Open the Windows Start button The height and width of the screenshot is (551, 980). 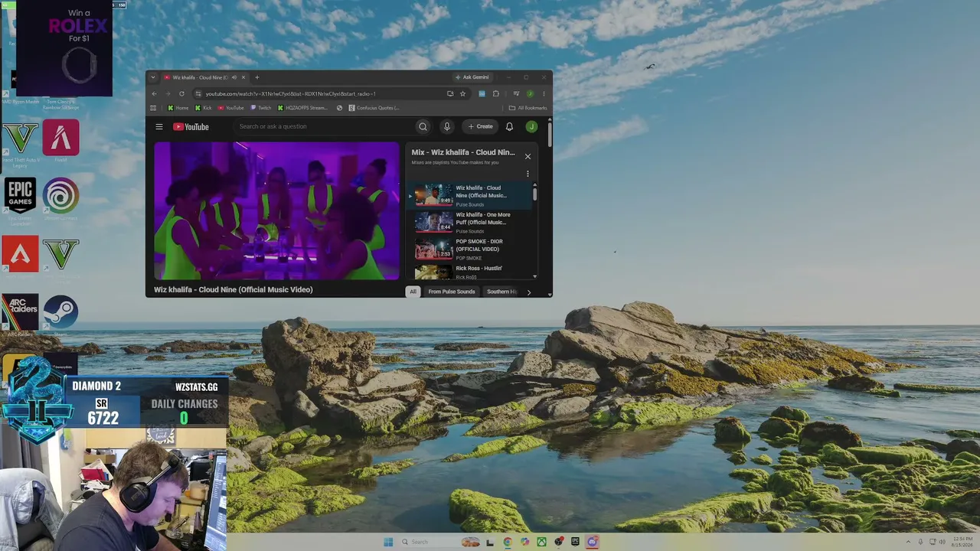(388, 542)
